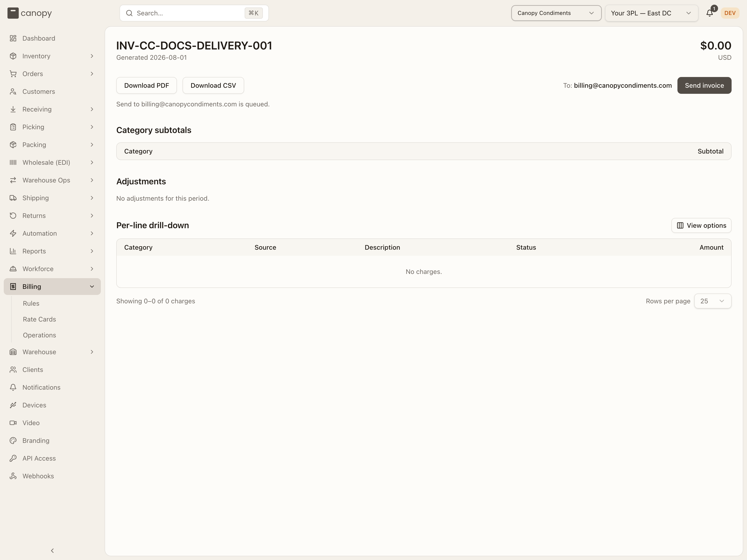This screenshot has width=747, height=560.
Task: Click the Inventory box icon
Action: tap(13, 56)
